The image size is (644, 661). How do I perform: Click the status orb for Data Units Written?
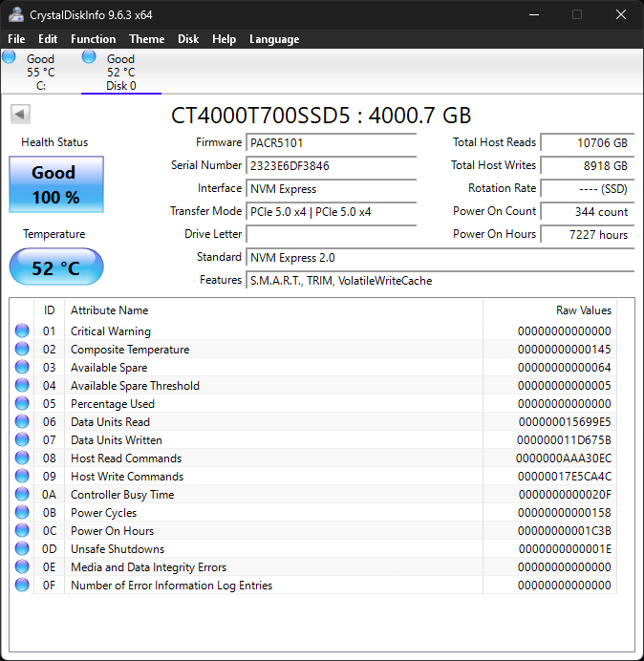pyautogui.click(x=22, y=439)
